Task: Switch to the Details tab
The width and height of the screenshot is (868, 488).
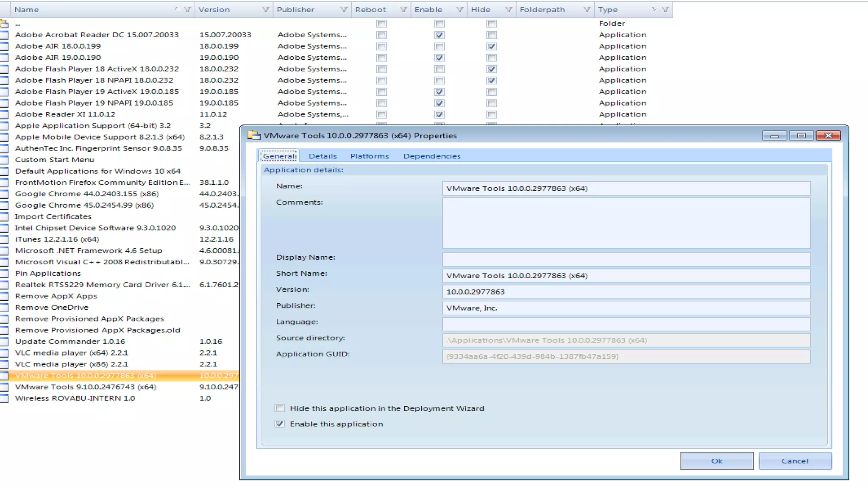Action: pos(323,156)
